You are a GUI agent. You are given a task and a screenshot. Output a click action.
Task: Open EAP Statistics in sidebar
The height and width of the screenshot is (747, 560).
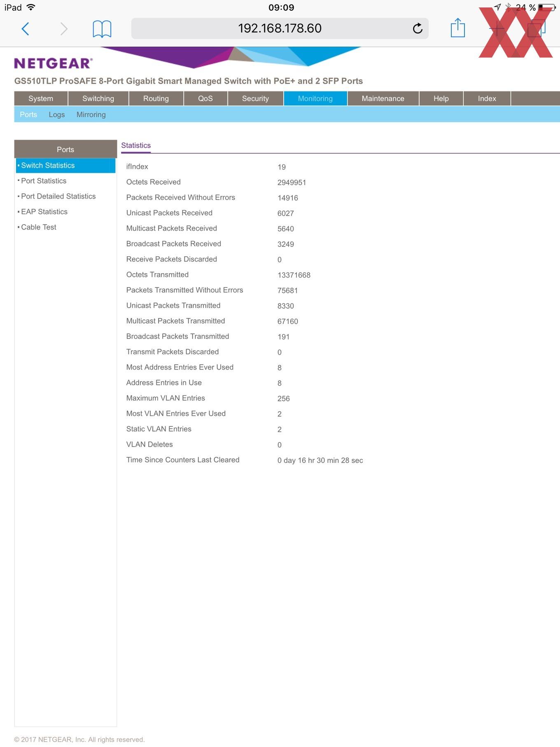pos(44,212)
